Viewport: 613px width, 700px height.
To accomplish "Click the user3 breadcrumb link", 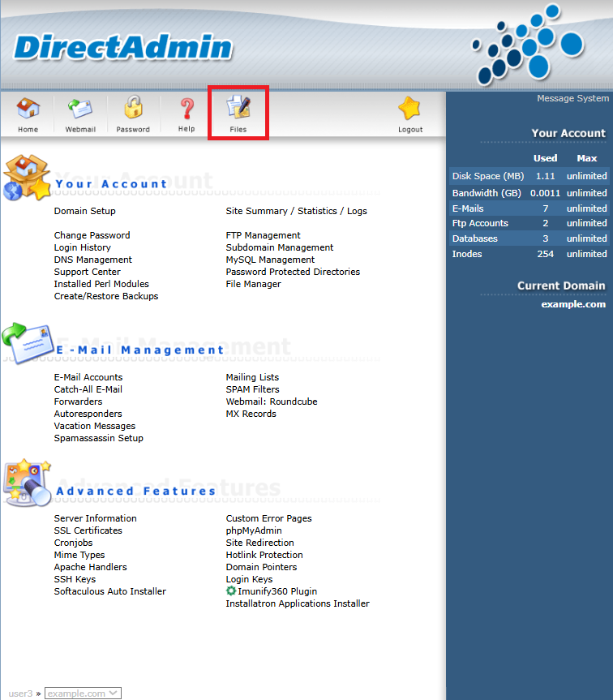I will [x=20, y=694].
